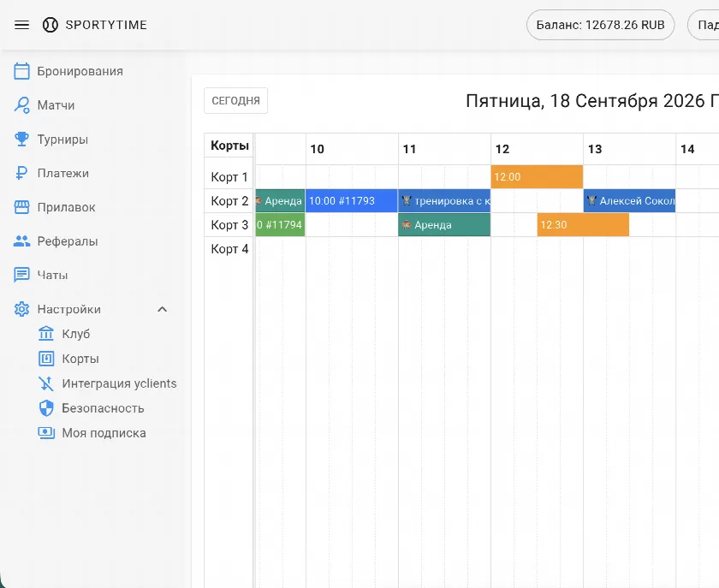Open the Алексей Сокол booking on Корт 2
Image resolution: width=719 pixels, height=588 pixels.
[629, 200]
